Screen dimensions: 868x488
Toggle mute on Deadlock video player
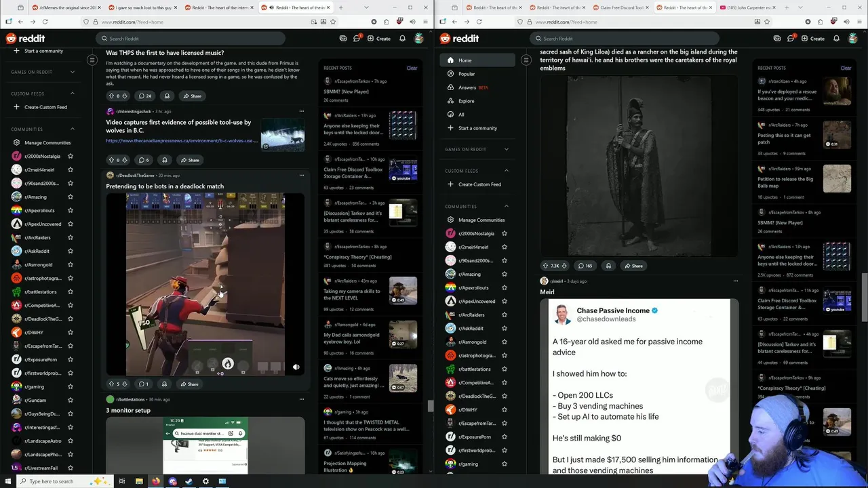coord(296,367)
